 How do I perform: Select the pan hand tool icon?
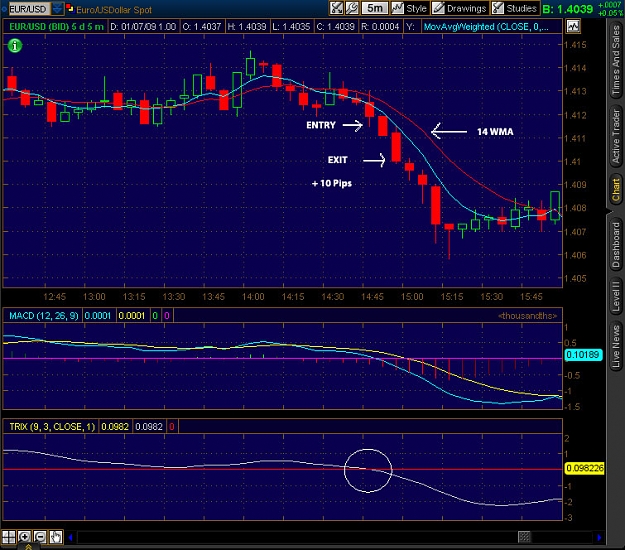point(56,537)
